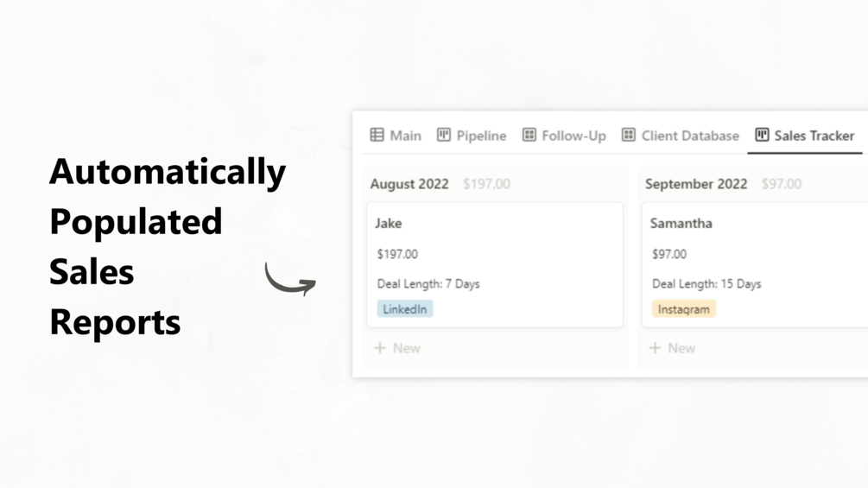
Task: Click the Follow-Up gallery icon
Action: pos(529,136)
